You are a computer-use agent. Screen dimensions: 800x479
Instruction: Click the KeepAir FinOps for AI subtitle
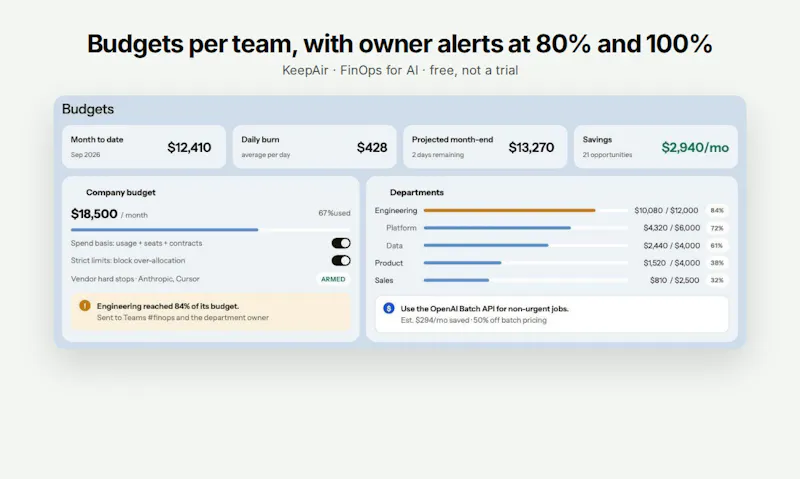point(400,70)
